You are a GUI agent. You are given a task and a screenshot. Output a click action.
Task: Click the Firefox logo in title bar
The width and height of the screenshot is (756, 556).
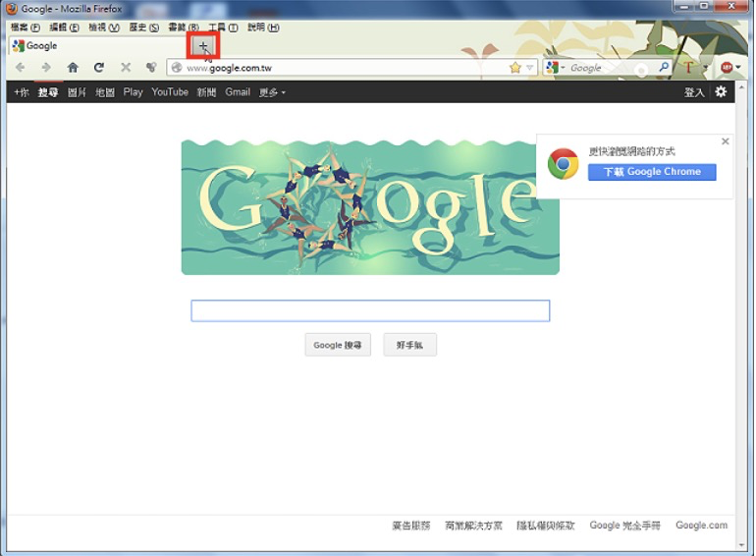(x=11, y=9)
